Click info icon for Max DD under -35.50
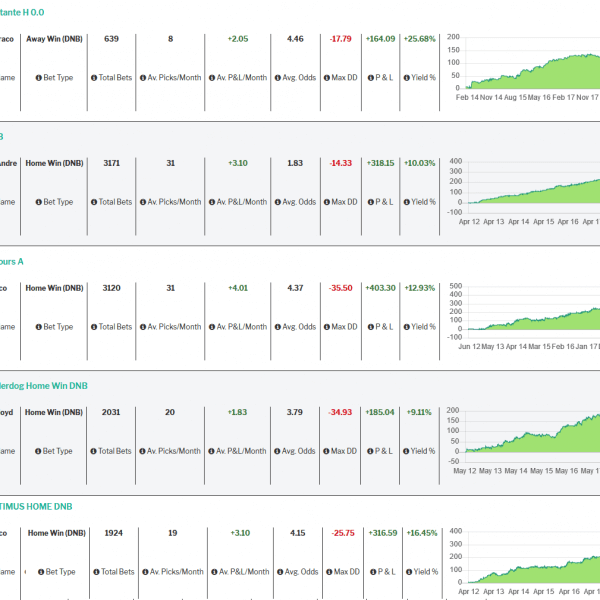 [x=327, y=327]
